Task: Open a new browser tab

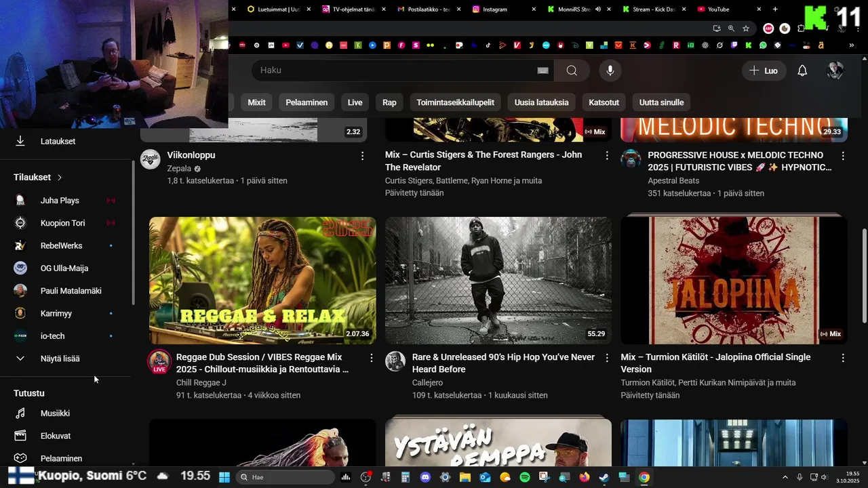Action: (775, 9)
